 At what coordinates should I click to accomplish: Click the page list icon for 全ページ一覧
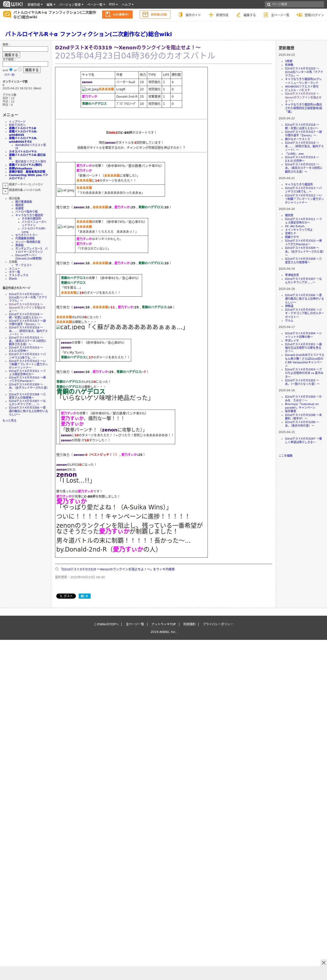tap(266, 15)
